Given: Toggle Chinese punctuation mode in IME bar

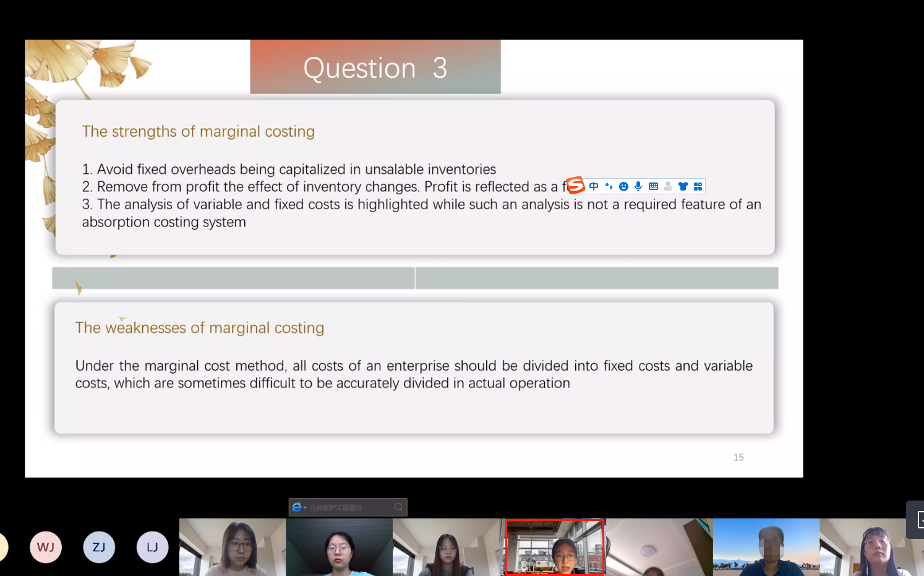Looking at the screenshot, I should click(609, 186).
